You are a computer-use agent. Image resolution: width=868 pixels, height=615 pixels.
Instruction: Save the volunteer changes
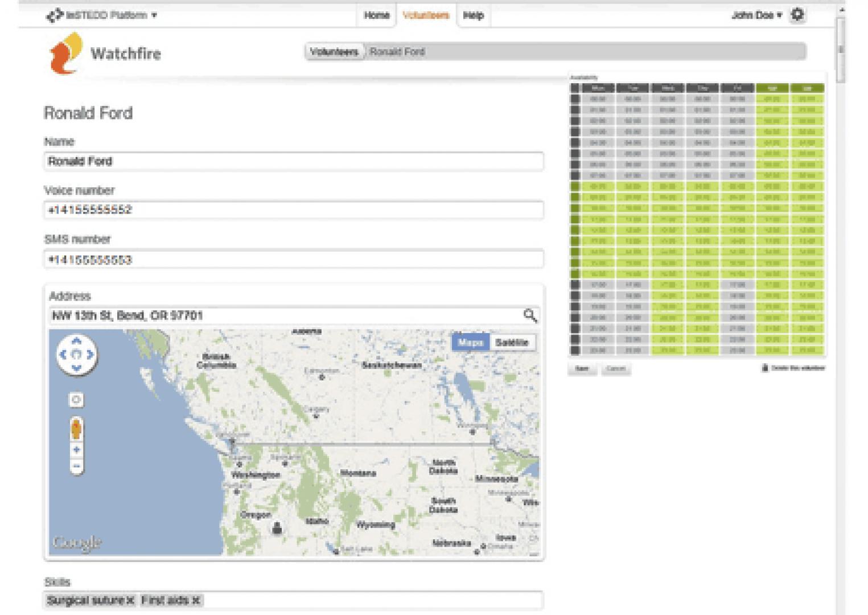[x=582, y=369]
